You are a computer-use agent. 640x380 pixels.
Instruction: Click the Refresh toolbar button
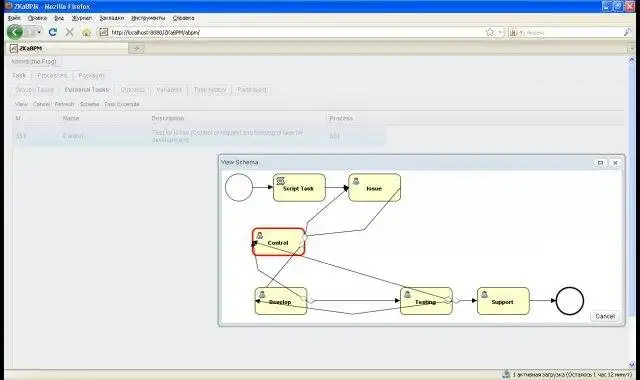click(64, 104)
